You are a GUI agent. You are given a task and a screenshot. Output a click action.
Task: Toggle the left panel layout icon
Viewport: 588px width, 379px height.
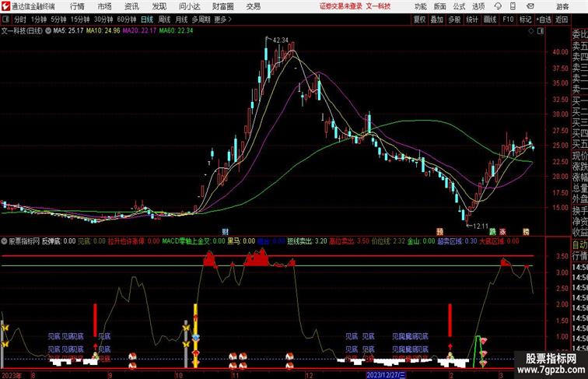[5, 19]
